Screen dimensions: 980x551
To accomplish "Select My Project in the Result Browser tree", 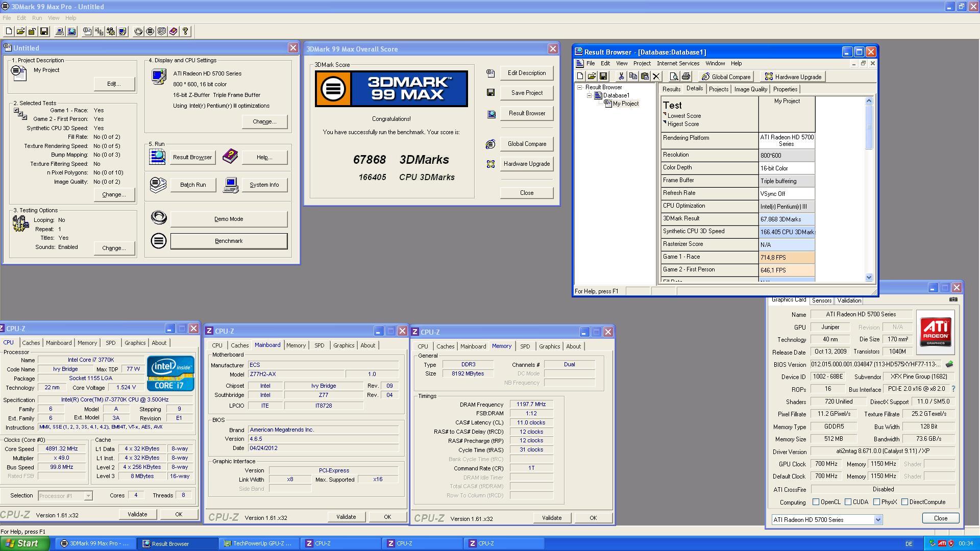I will click(625, 104).
